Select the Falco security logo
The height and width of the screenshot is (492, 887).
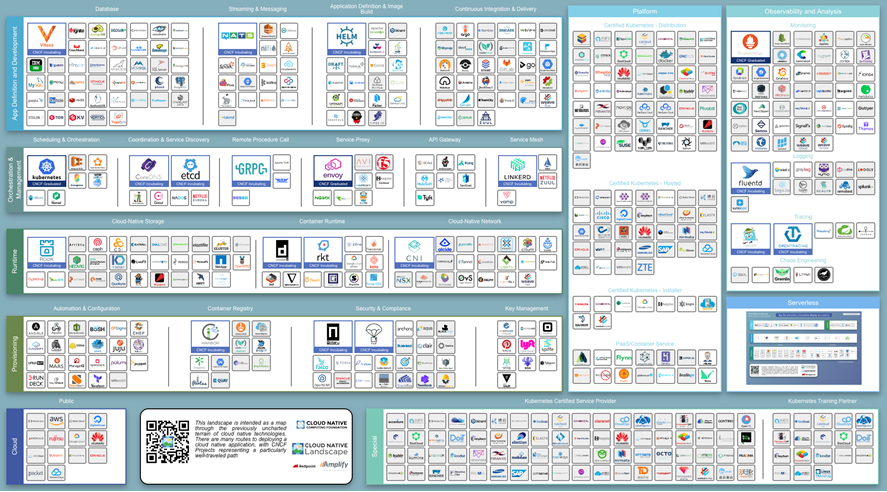322,363
